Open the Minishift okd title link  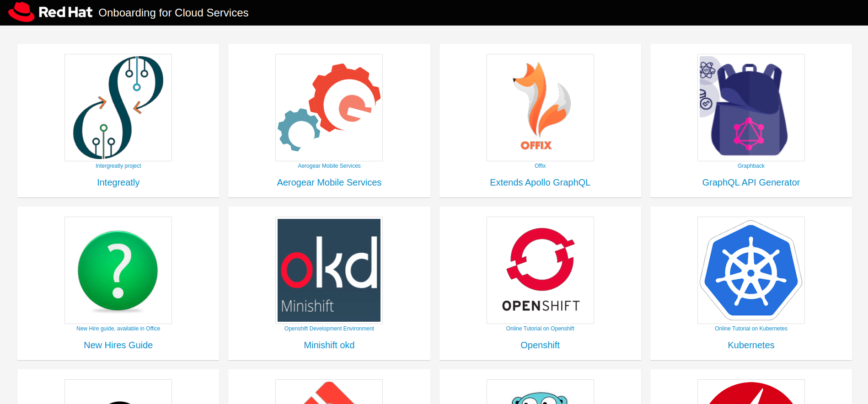click(x=329, y=345)
